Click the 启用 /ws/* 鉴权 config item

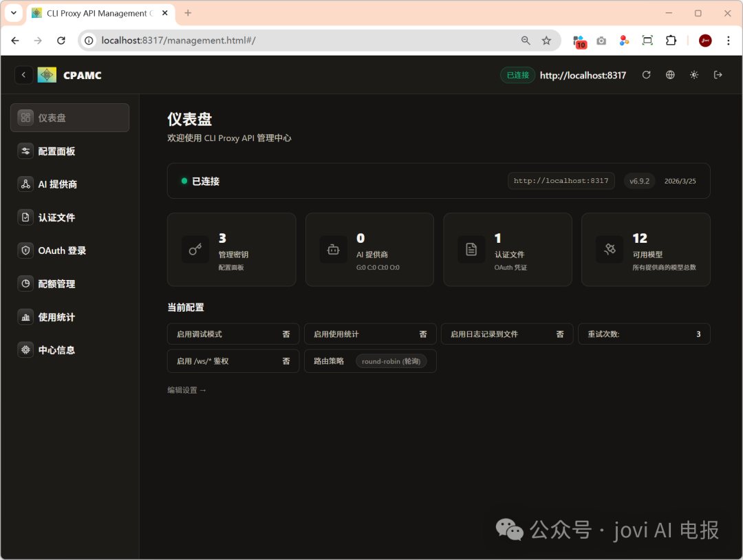pyautogui.click(x=233, y=361)
